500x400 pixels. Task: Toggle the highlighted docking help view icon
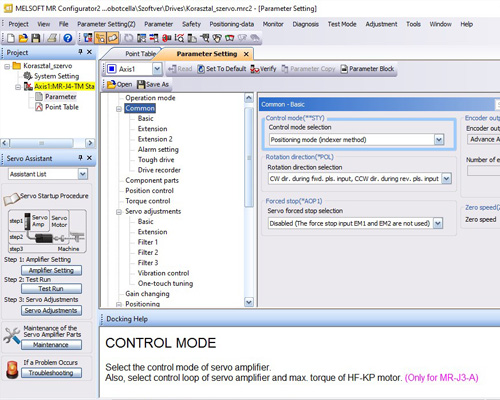click(x=113, y=38)
